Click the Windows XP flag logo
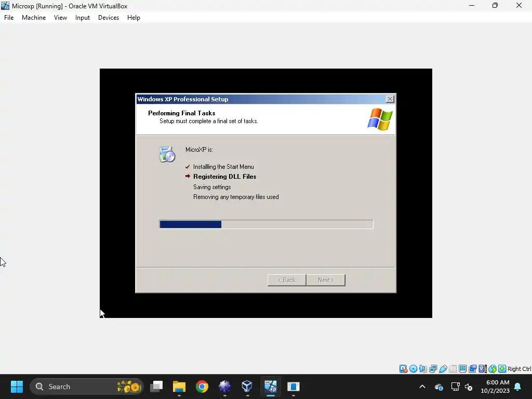Viewport: 532px width, 399px height. coord(380,119)
